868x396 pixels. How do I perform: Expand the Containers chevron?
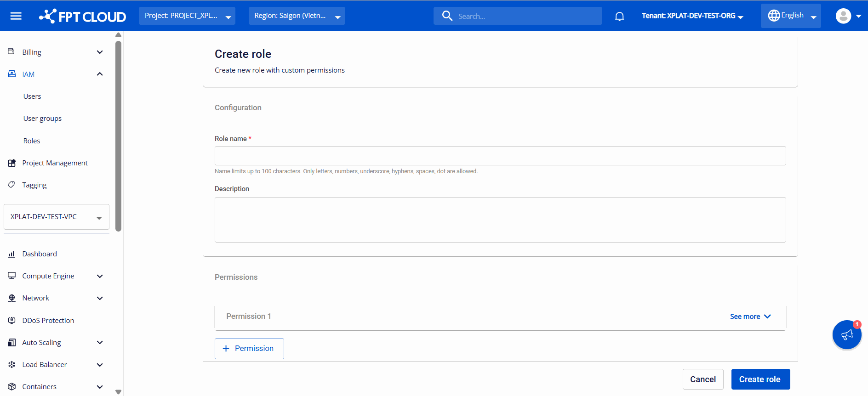point(100,387)
